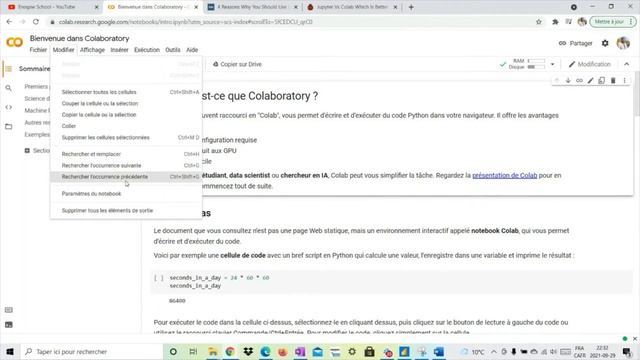Edit the cell with the pencil icon
Screen dimensions: 640x360
[590, 80]
